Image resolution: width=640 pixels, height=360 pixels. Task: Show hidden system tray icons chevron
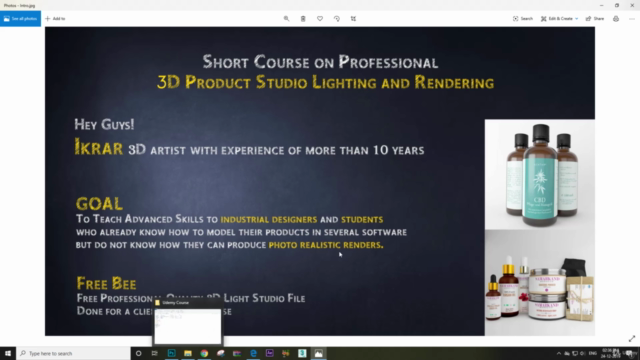(x=558, y=353)
